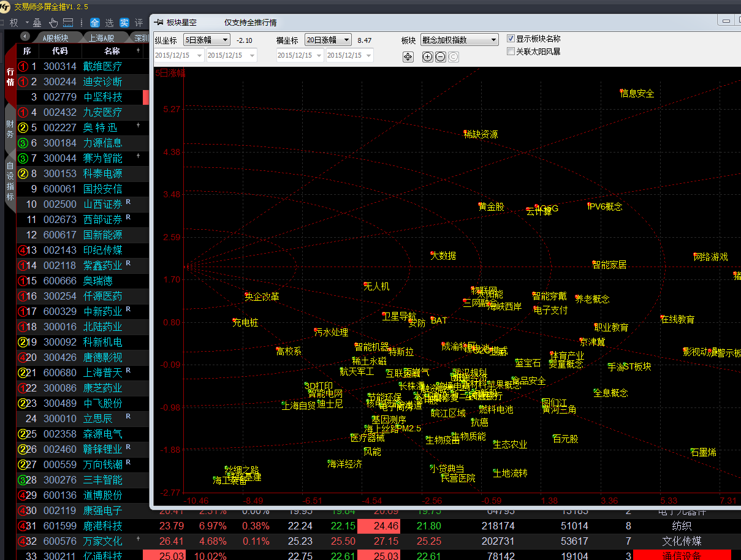The image size is (741, 560).
Task: Zoom in with the plus icon
Action: 428,57
